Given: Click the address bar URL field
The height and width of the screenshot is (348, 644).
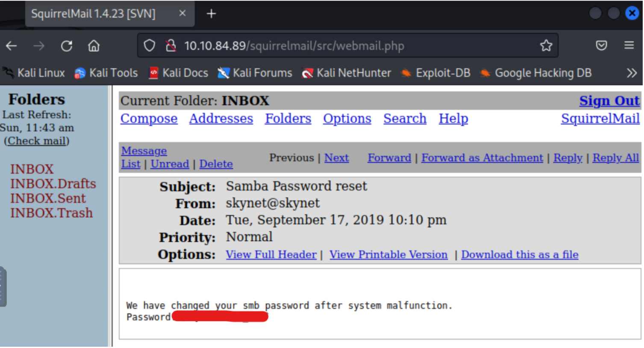Looking at the screenshot, I should pos(342,46).
